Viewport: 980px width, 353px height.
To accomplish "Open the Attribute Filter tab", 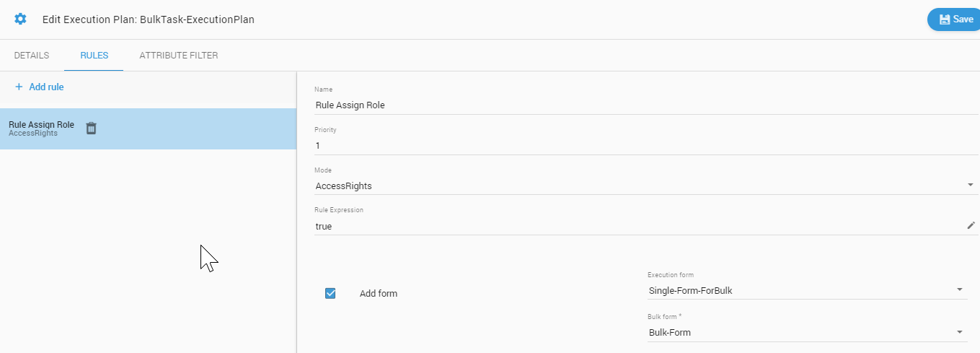I will (x=179, y=56).
